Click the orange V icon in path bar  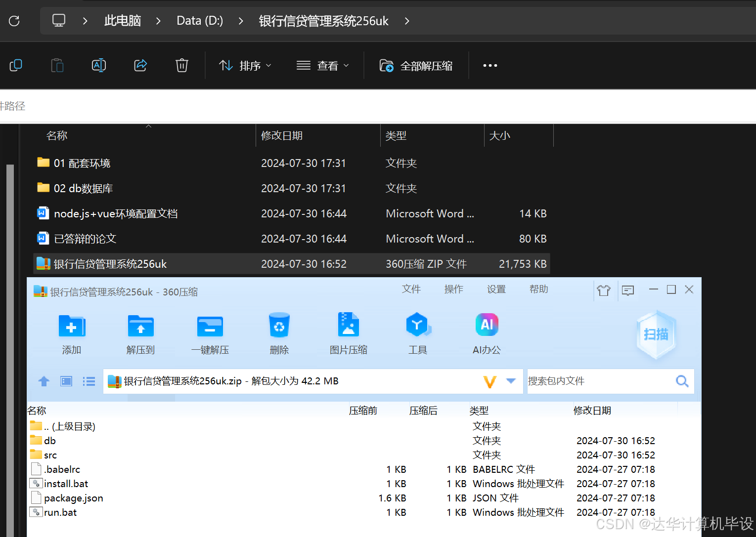coord(489,381)
